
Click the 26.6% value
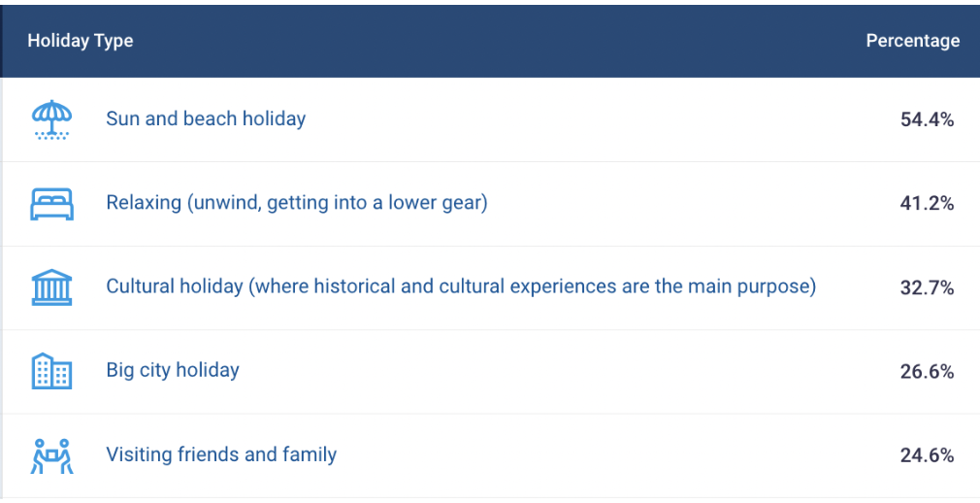click(x=927, y=372)
